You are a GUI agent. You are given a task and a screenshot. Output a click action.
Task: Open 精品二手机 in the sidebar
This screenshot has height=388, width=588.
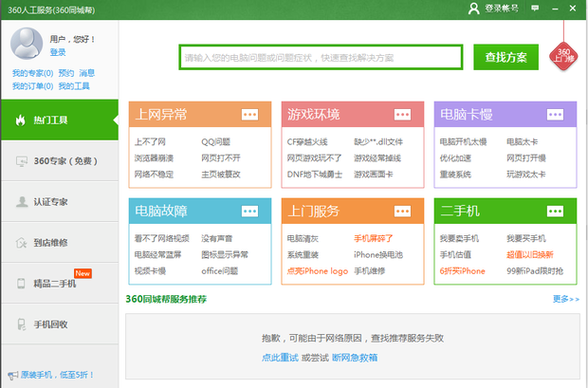59,284
